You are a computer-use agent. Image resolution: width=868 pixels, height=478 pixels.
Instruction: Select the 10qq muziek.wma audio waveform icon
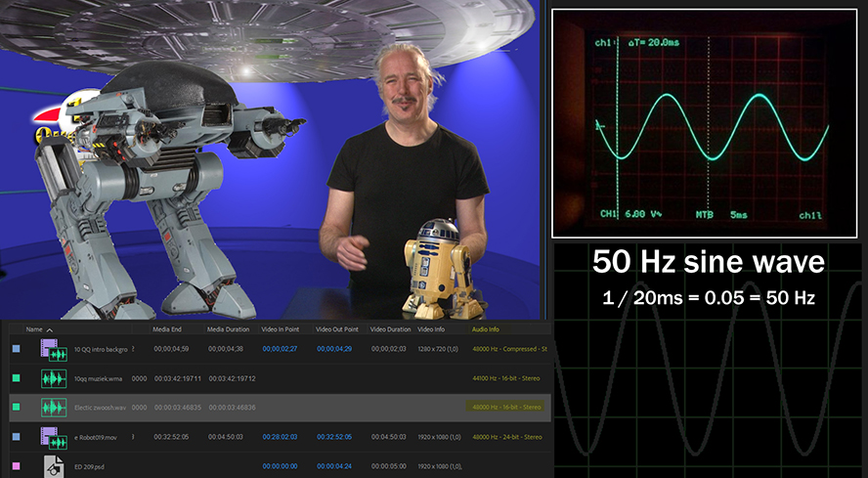(54, 378)
